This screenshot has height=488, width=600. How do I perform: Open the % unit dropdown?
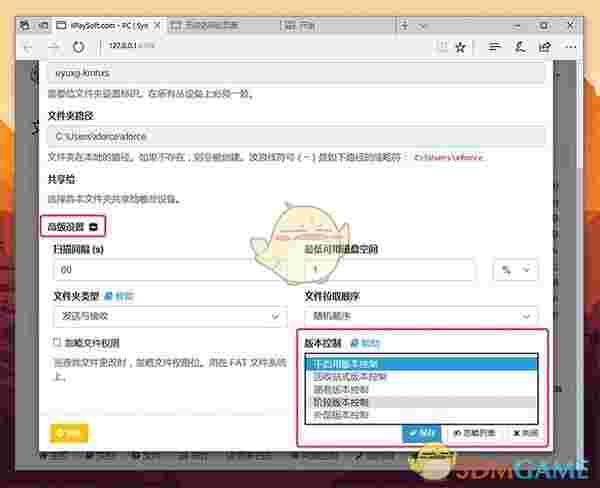[515, 270]
